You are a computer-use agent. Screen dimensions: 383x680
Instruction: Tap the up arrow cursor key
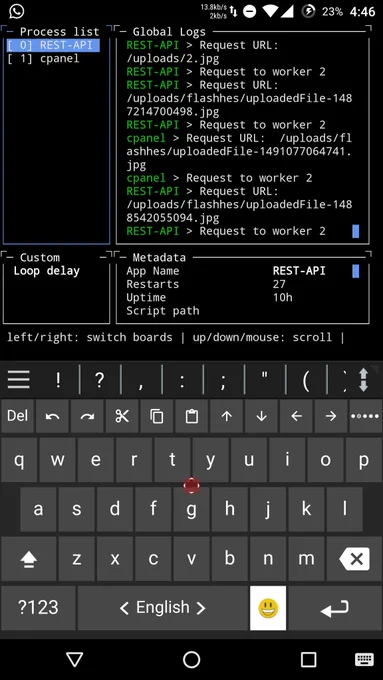click(x=226, y=416)
